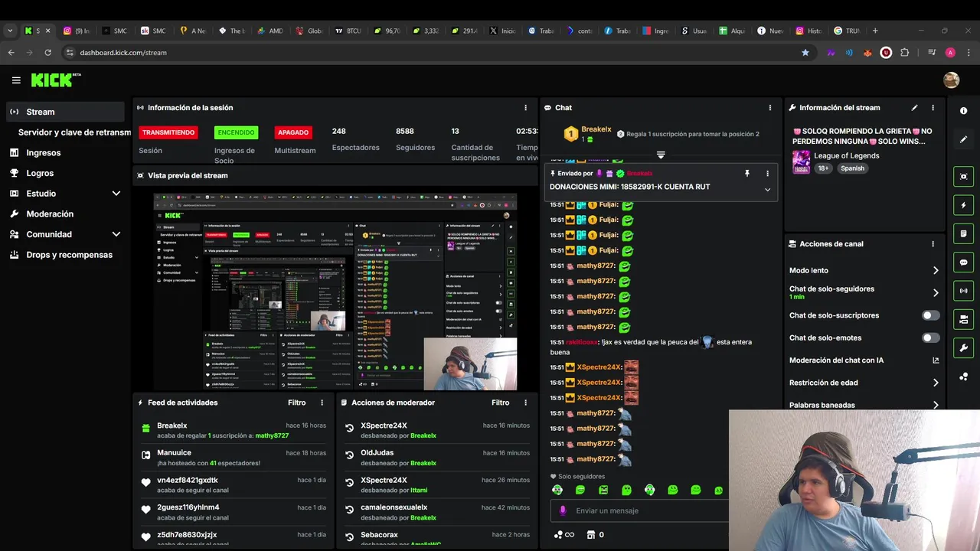Toggle the lightning activity icon in right sidebar
The width and height of the screenshot is (980, 551).
(x=963, y=205)
